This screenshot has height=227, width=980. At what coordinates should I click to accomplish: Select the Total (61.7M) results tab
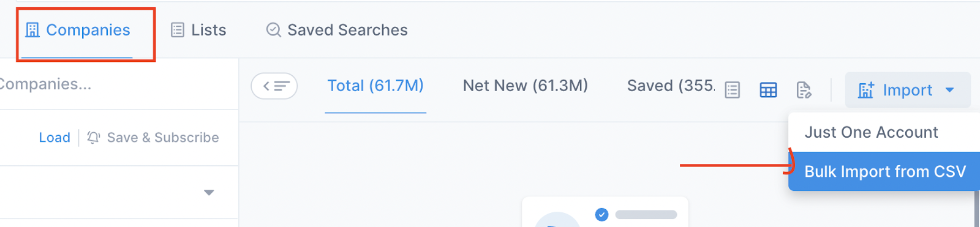pyautogui.click(x=375, y=86)
